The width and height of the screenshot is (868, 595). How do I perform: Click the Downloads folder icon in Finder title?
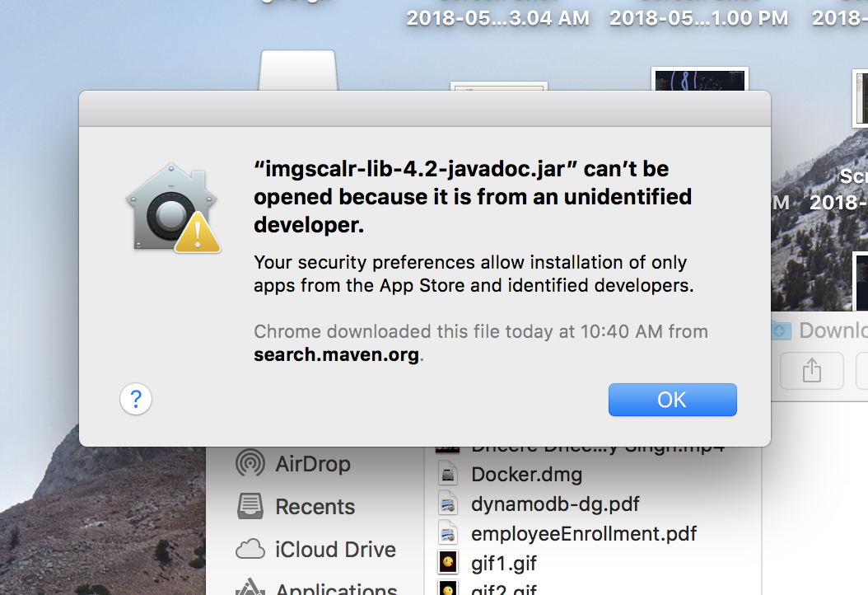coord(781,330)
